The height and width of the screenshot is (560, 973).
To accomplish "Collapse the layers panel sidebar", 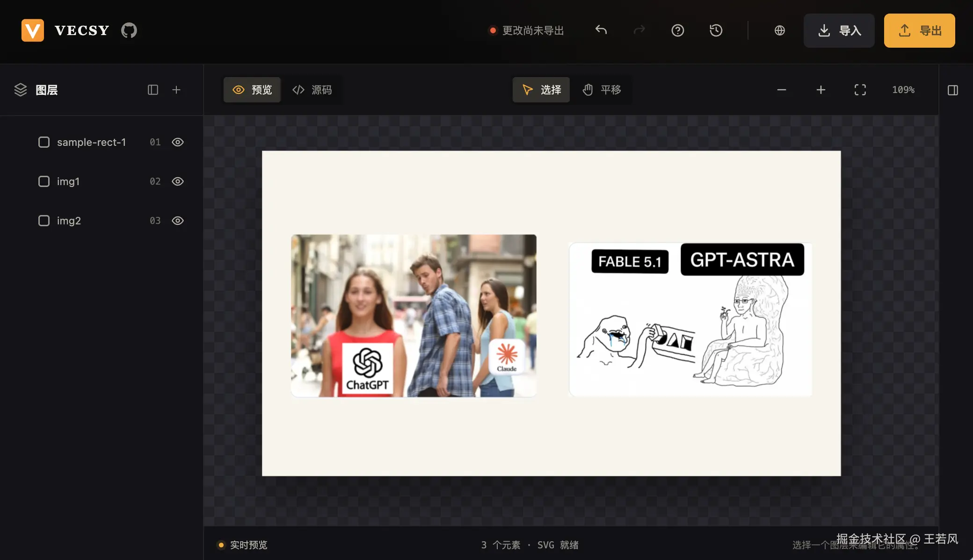I will pyautogui.click(x=153, y=90).
